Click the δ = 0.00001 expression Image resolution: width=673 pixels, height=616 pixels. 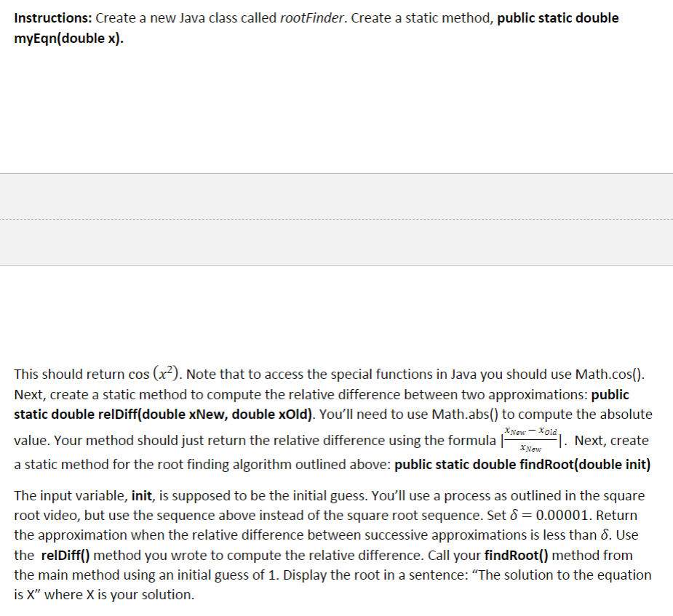pos(550,515)
